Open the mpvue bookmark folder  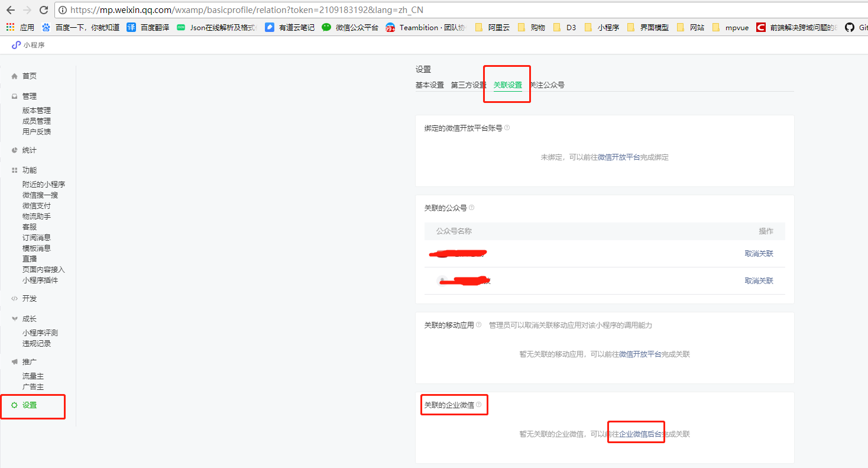click(x=730, y=27)
